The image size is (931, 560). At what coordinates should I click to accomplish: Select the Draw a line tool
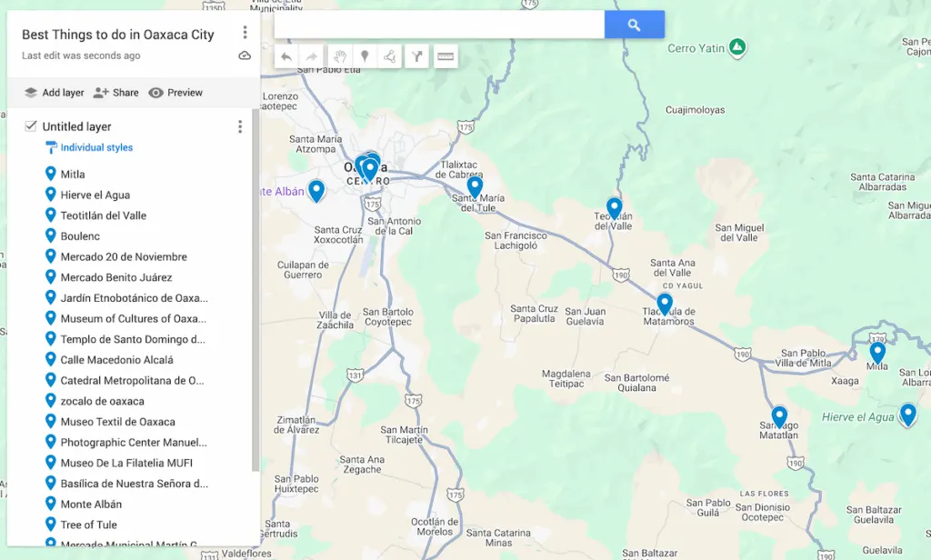click(x=389, y=56)
